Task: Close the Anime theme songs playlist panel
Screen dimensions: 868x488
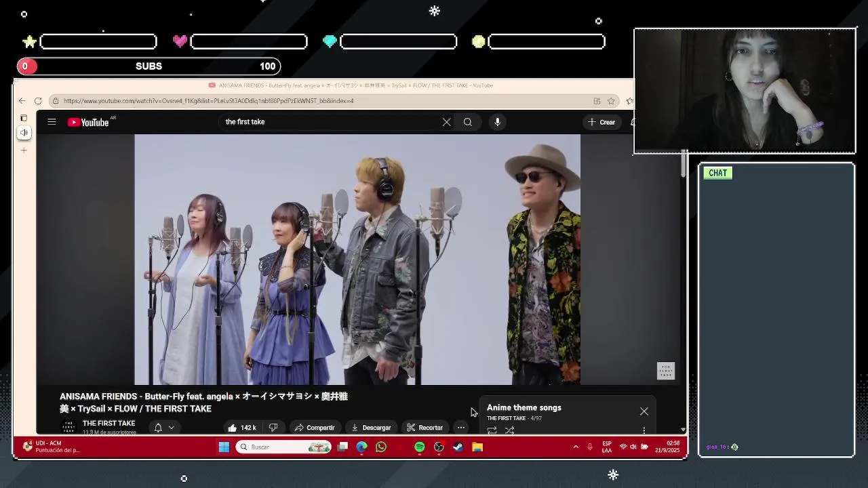Action: [644, 411]
